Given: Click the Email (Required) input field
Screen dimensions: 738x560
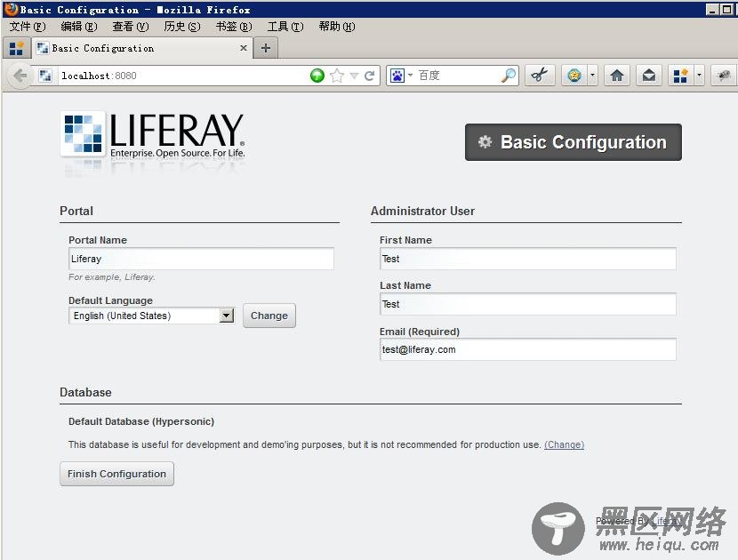Looking at the screenshot, I should tap(527, 349).
